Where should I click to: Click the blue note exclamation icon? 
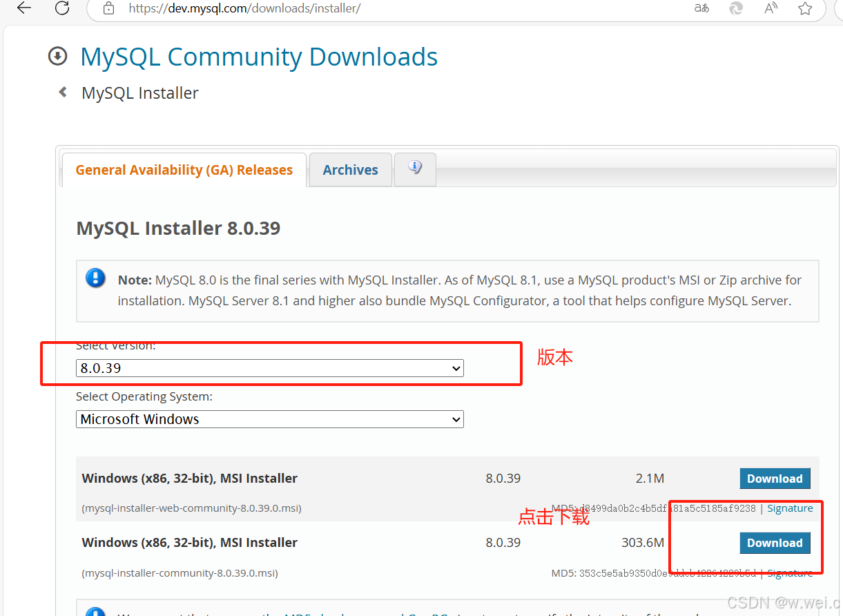coord(95,278)
